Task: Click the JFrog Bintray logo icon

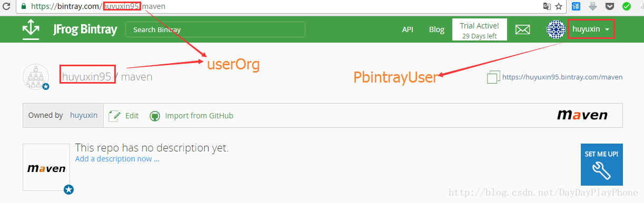Action: click(31, 29)
